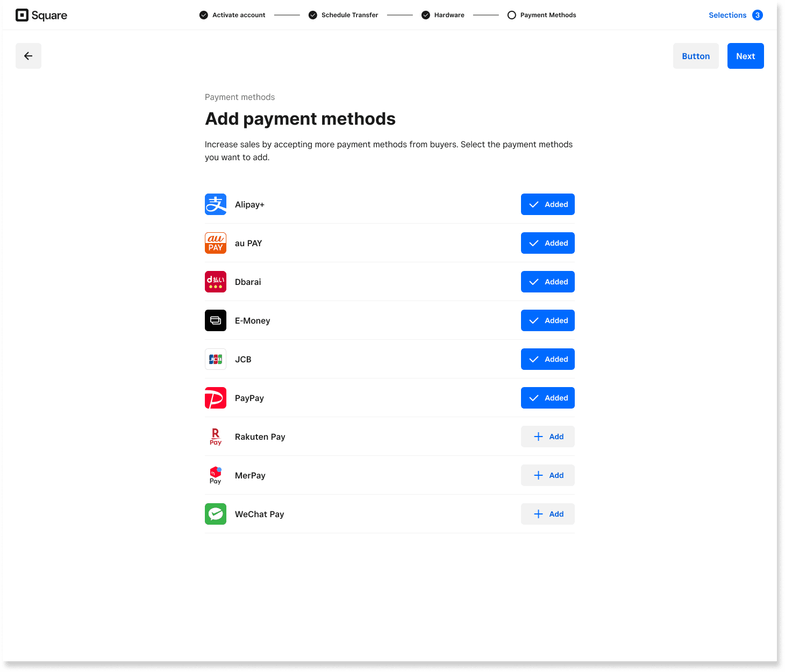Click the Activate account step checkmark
The width and height of the screenshot is (785, 672).
(204, 15)
